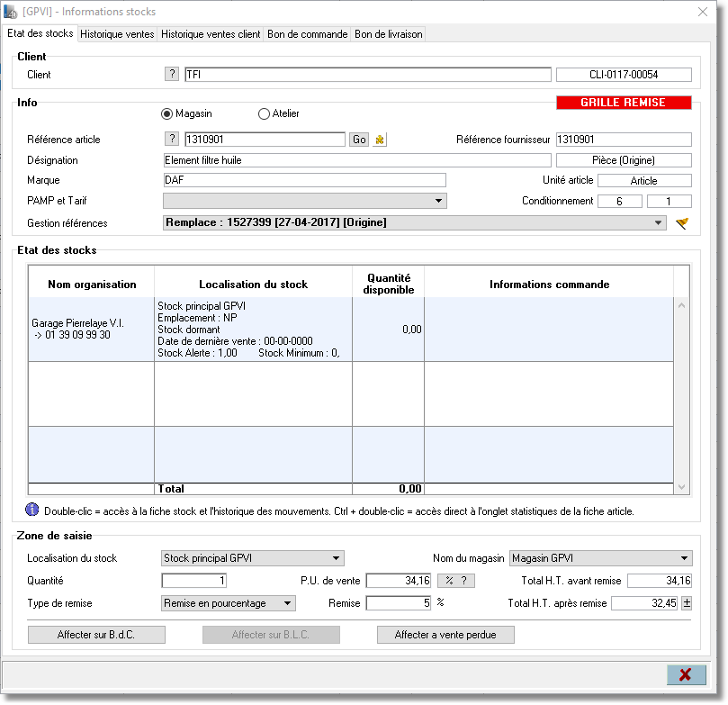Screen dimensions: 728x705
Task: Click the Quantité input field
Action: coord(194,581)
